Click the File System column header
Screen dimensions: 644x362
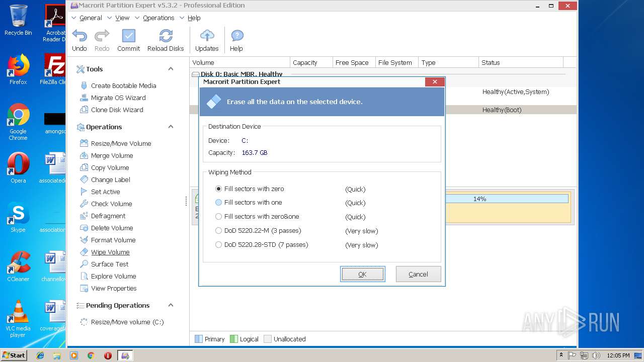coord(397,62)
